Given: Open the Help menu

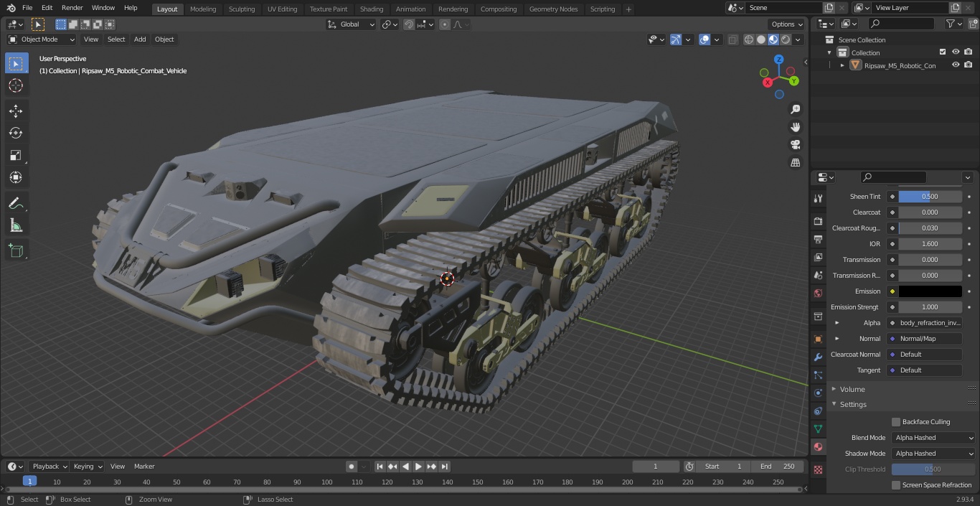Looking at the screenshot, I should tap(131, 8).
